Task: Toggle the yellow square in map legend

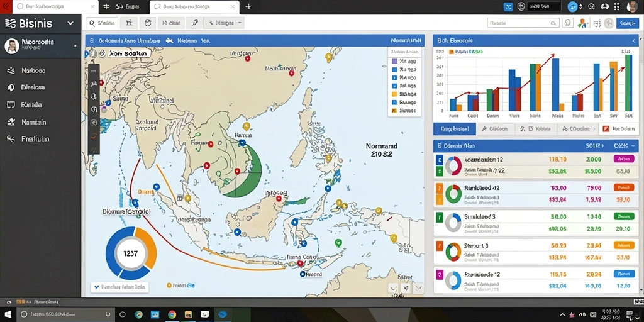Action: click(394, 94)
